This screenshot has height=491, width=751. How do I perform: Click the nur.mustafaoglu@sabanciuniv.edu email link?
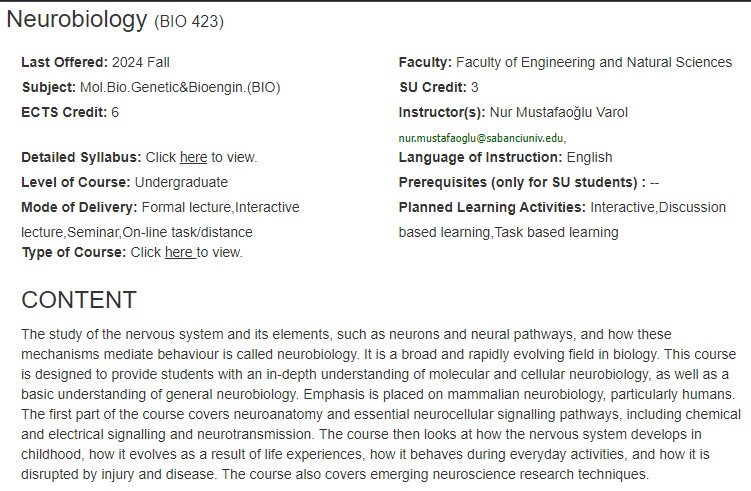click(x=482, y=138)
